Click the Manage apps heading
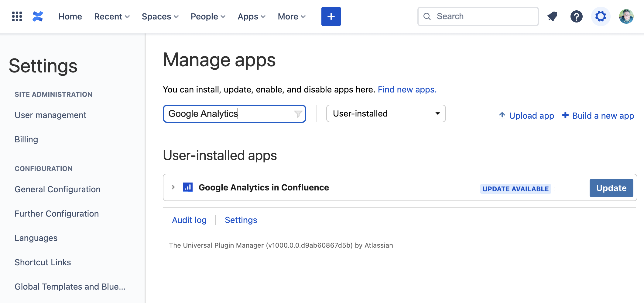Viewport: 644px width, 303px height. [219, 60]
